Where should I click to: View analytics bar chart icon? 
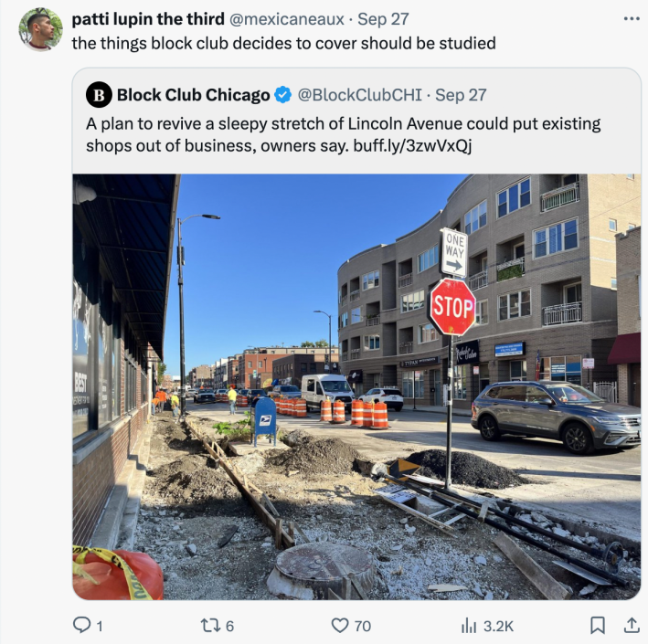click(469, 626)
